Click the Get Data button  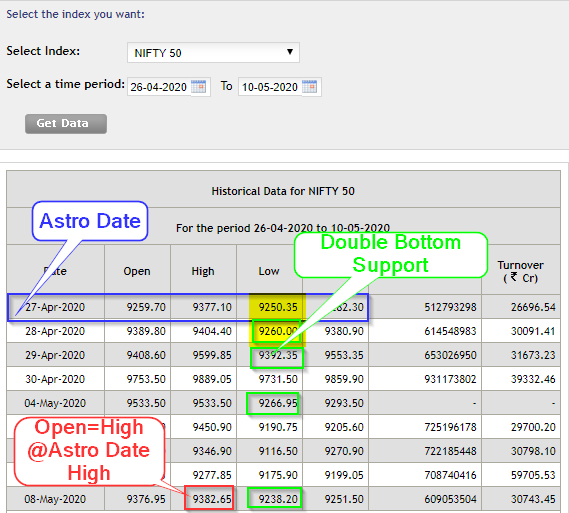point(66,124)
